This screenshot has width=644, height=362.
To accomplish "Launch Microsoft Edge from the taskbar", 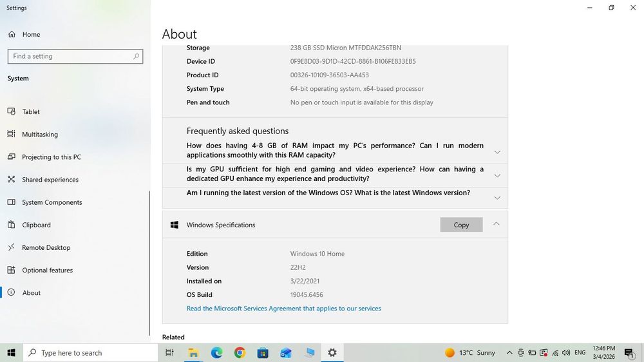I will (216, 352).
